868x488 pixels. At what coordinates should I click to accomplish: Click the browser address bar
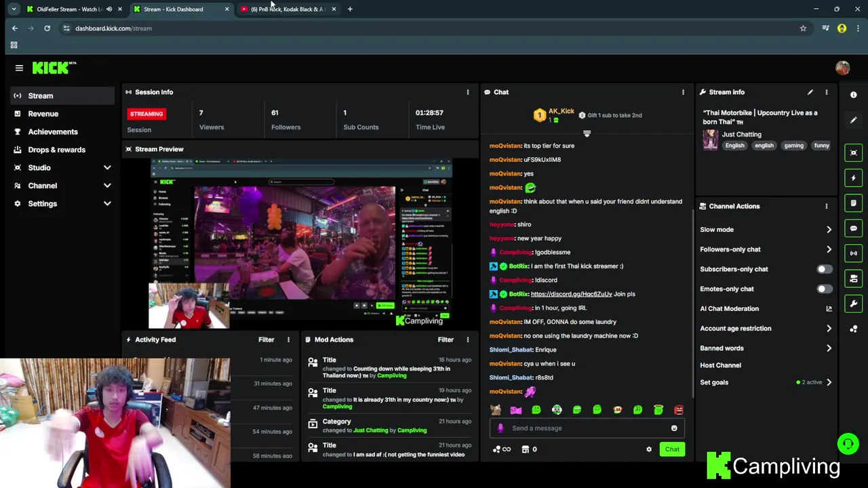click(x=434, y=28)
